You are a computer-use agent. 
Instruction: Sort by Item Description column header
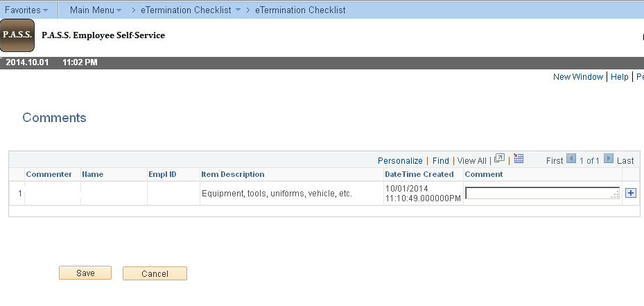coord(232,174)
